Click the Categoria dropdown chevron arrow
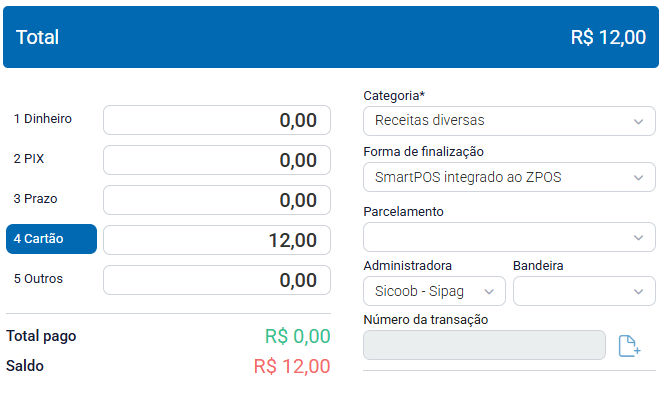 coord(639,122)
